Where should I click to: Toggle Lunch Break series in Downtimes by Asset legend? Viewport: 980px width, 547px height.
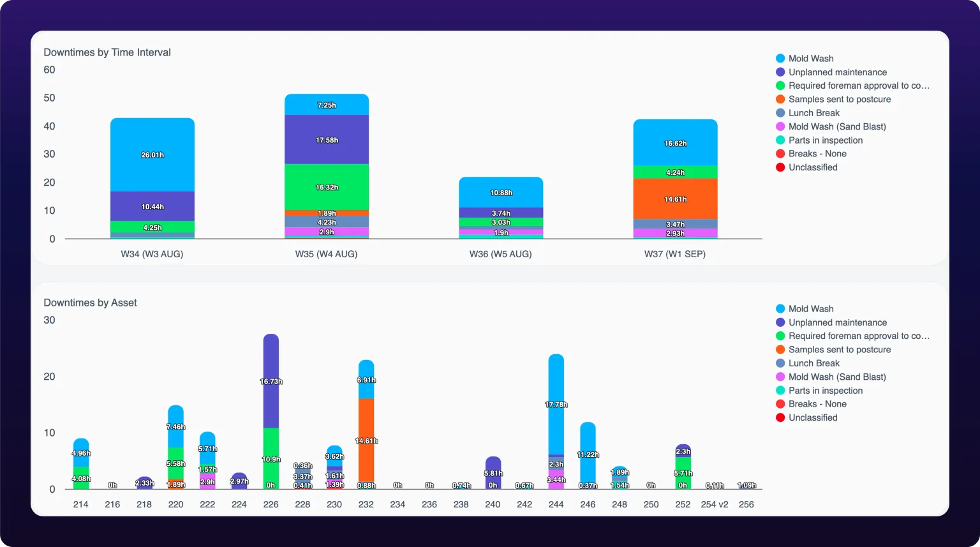tap(808, 363)
